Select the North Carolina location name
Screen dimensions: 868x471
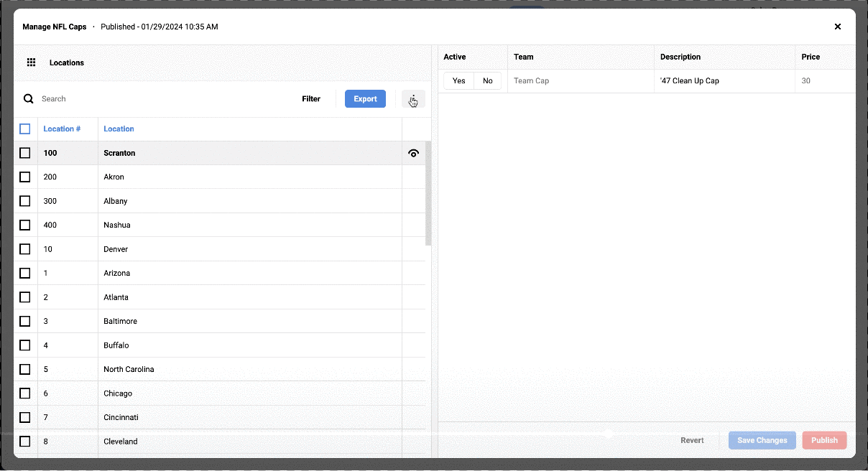(129, 369)
